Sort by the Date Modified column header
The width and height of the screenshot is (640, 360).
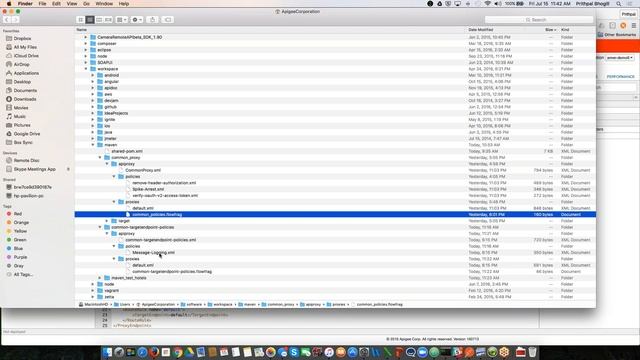[481, 30]
